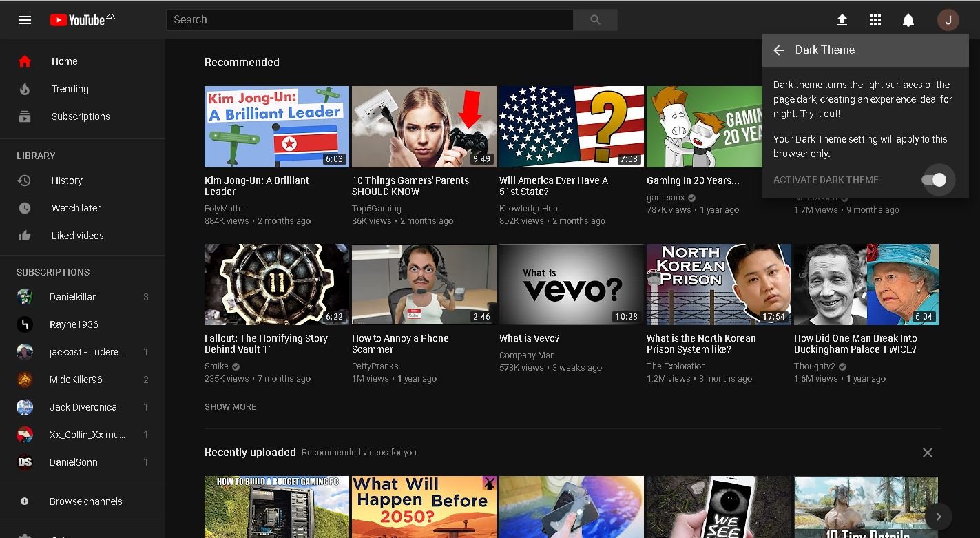This screenshot has width=980, height=538.
Task: Select History in the Library section
Action: 83,180
